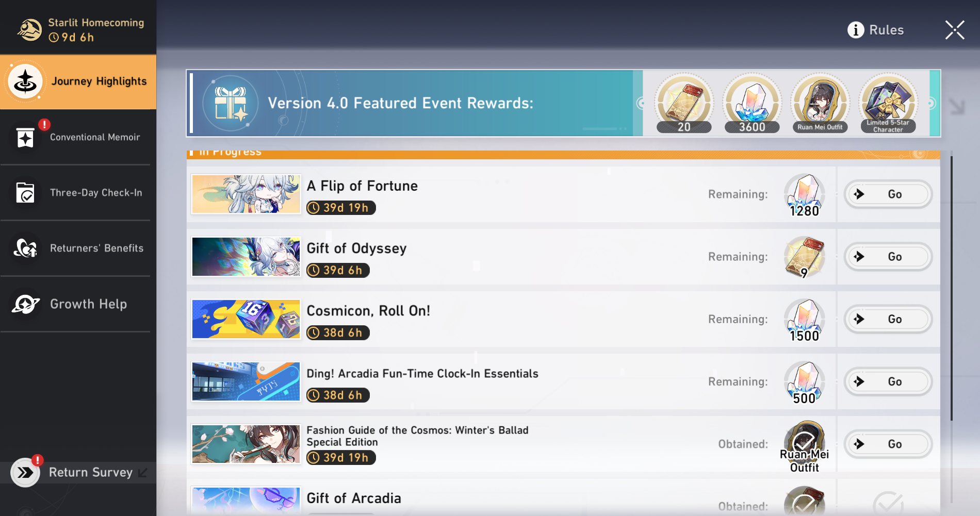Screen dimensions: 980x516
Task: Open A Flip of Fortune thumbnail
Action: (x=246, y=194)
